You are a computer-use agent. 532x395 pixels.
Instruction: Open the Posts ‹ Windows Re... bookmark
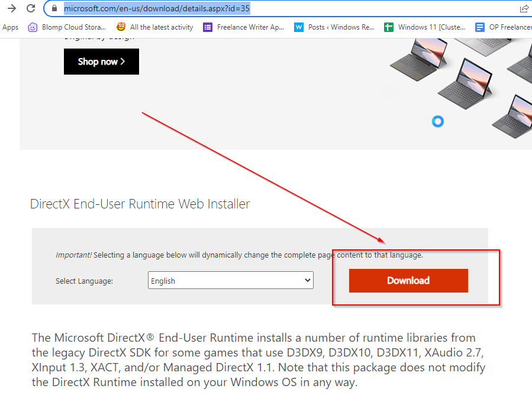pos(334,27)
